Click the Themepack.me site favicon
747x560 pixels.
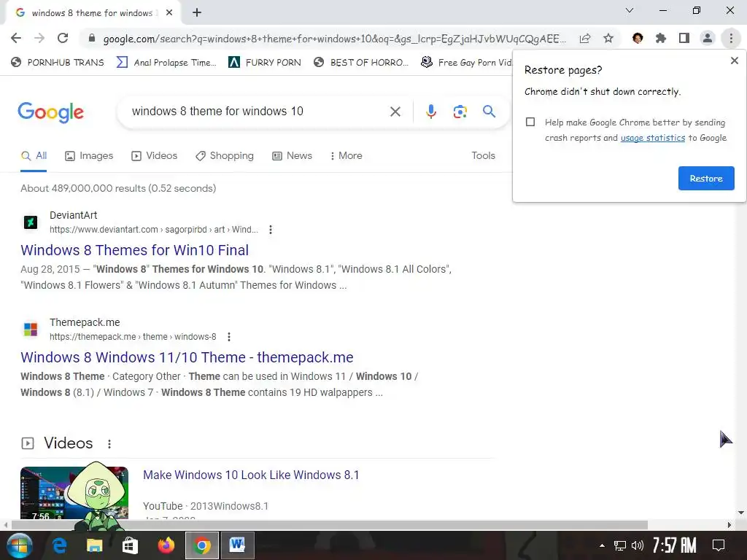tap(31, 329)
